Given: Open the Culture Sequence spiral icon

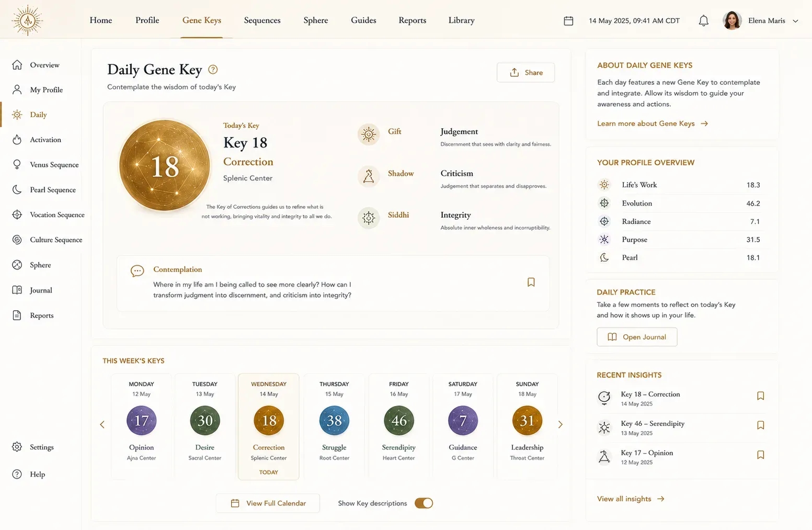Looking at the screenshot, I should pos(17,240).
